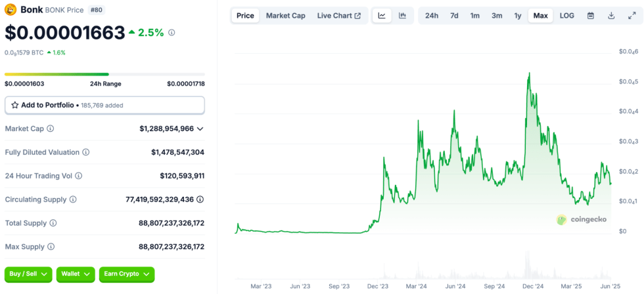Open the Wallet dropdown
The image size is (644, 294).
(76, 274)
